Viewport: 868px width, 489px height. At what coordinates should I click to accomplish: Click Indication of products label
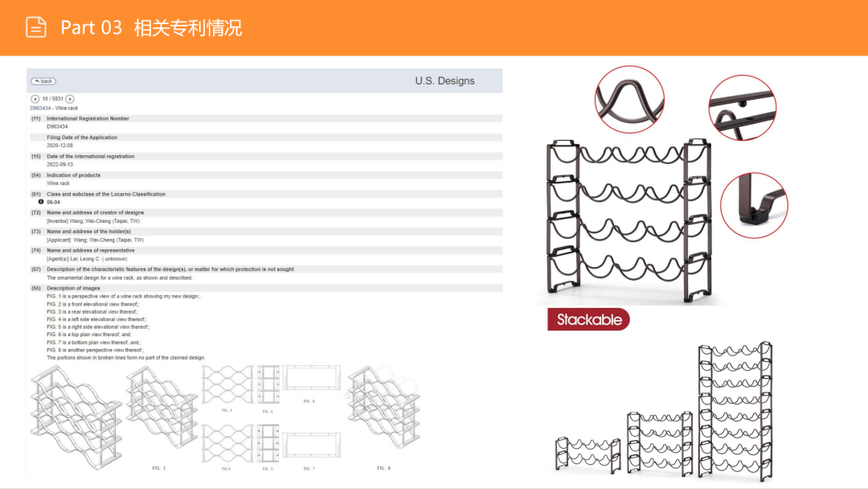point(74,175)
